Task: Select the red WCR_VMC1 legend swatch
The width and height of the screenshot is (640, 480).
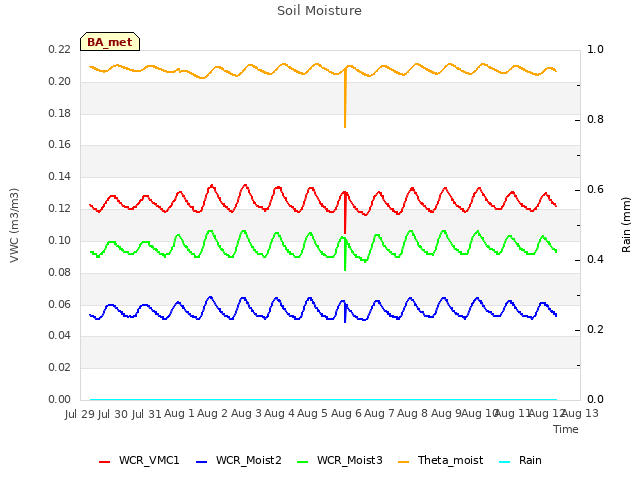Action: [x=104, y=462]
